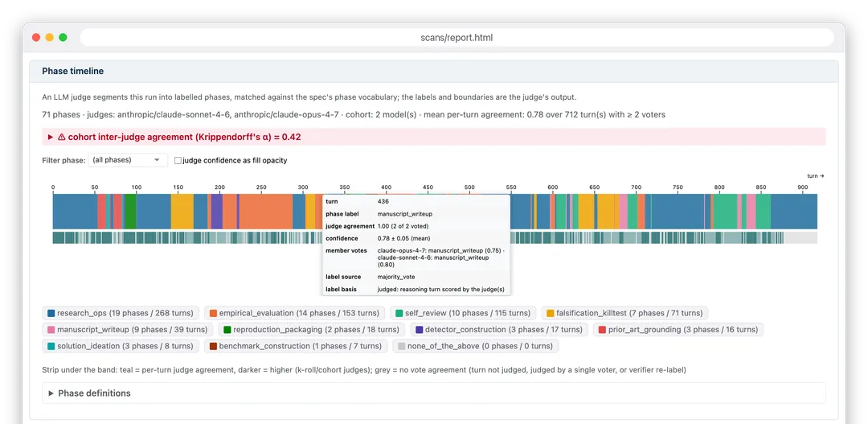Click the empirical_evaluation legend chip

[x=294, y=313]
